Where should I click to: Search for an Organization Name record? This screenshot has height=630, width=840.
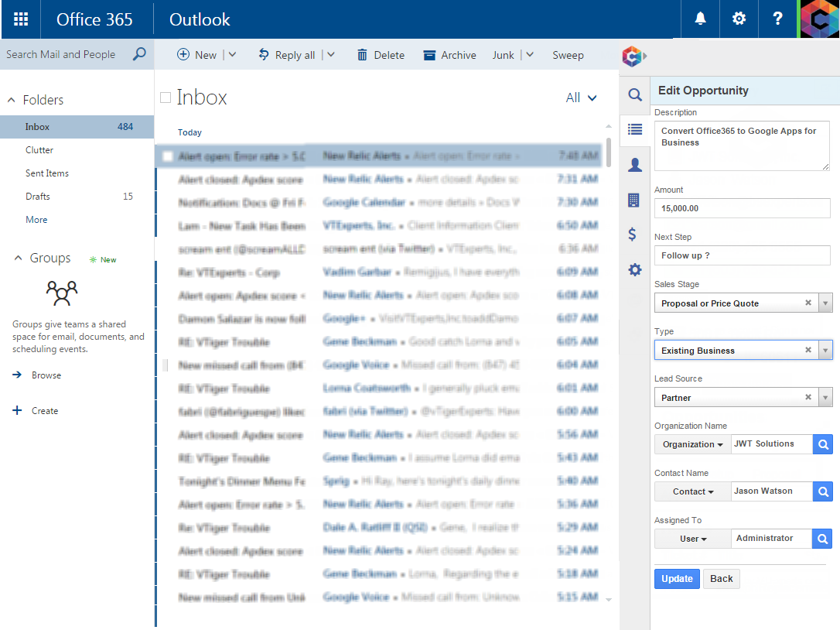point(823,444)
